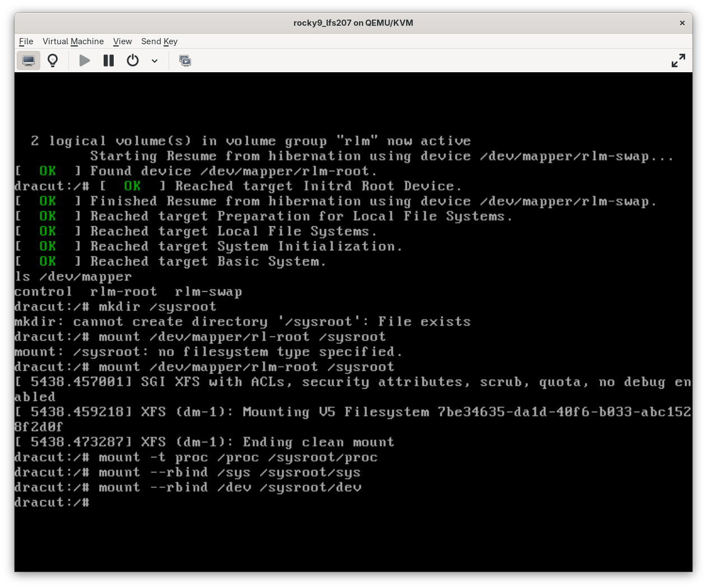Viewport: 707px width, 588px height.
Task: Close the rocky9_lfs207 window
Action: [682, 23]
